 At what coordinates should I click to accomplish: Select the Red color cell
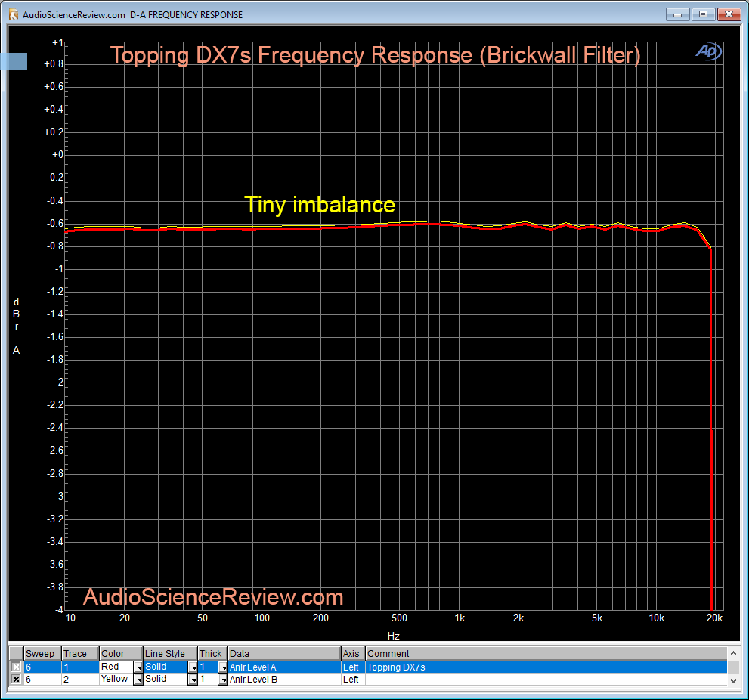click(x=116, y=667)
